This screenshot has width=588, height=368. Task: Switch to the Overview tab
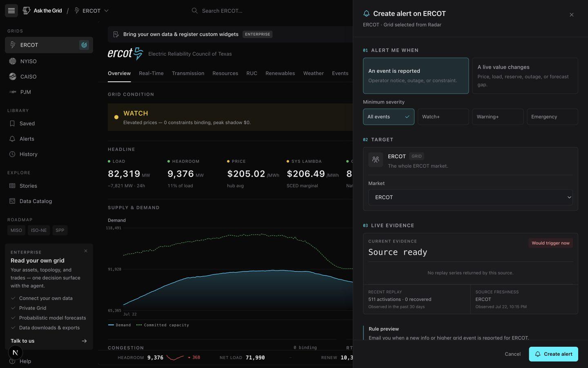coord(119,74)
